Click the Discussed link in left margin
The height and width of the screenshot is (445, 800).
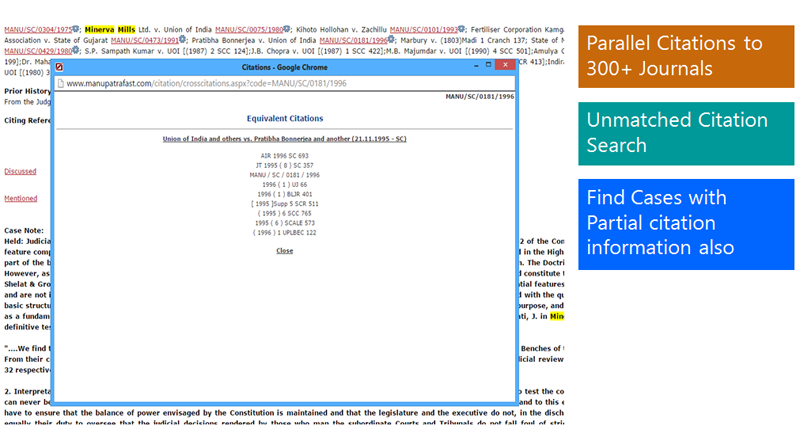point(20,171)
